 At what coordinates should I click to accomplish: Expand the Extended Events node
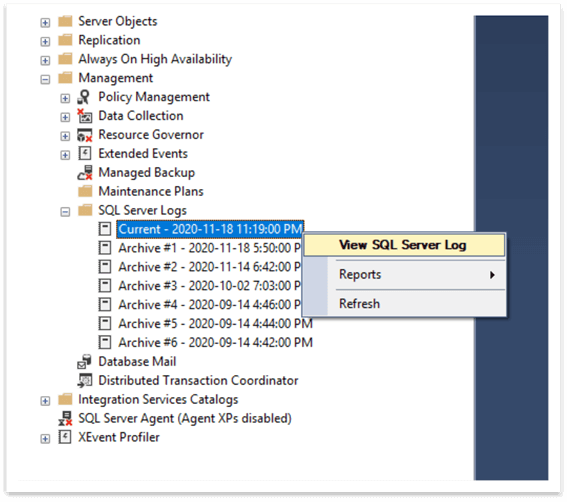[65, 155]
